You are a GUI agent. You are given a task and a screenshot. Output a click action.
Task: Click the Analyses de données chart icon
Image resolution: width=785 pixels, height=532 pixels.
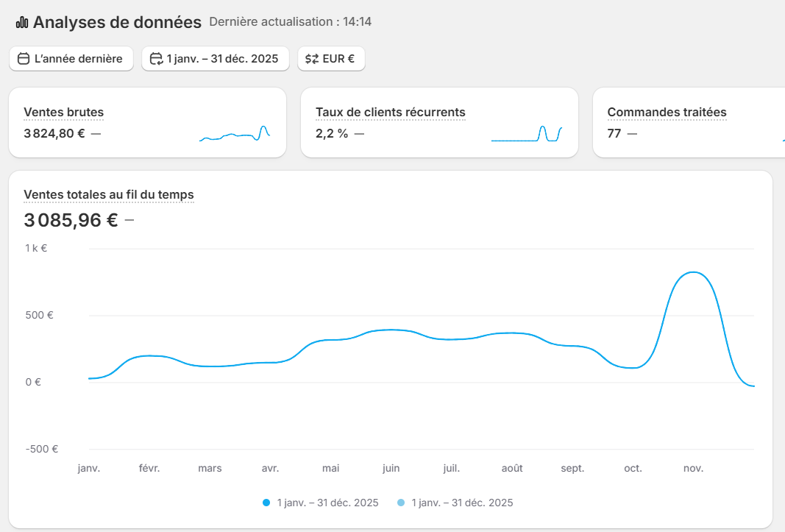[x=22, y=23]
